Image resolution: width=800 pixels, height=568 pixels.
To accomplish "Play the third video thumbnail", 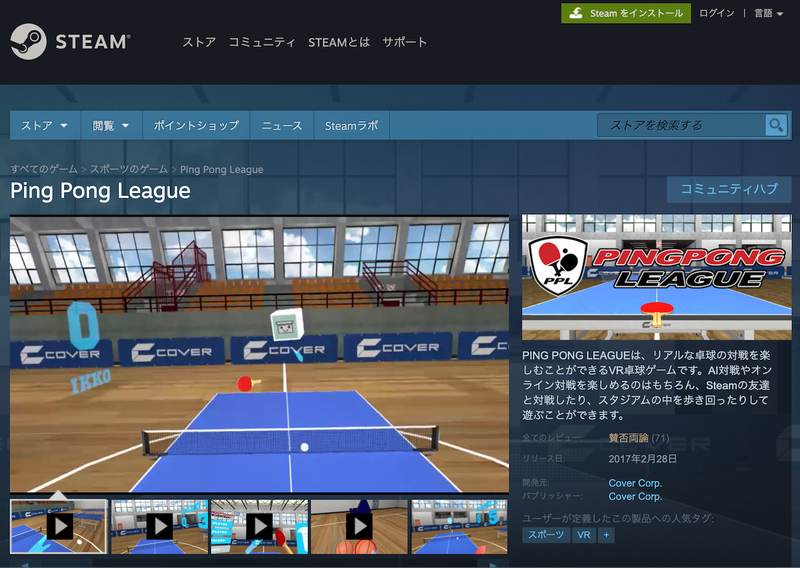I will tap(259, 526).
